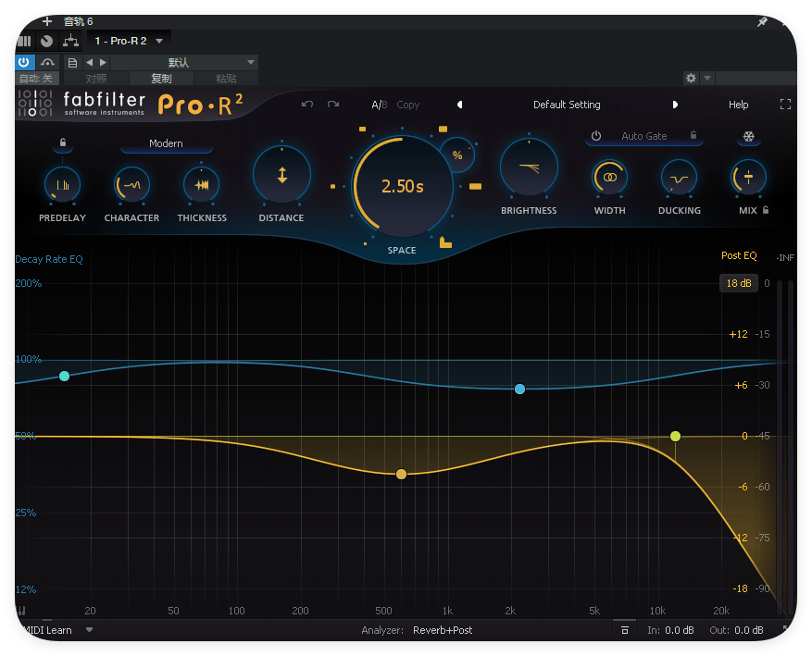Image resolution: width=812 pixels, height=656 pixels.
Task: Open the routing tree icon
Action: (x=70, y=41)
